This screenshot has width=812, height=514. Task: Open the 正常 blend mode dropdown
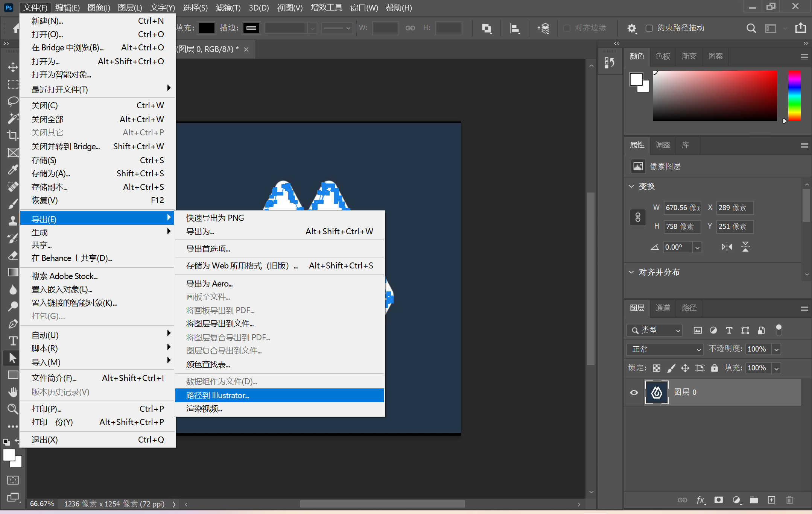click(x=665, y=349)
